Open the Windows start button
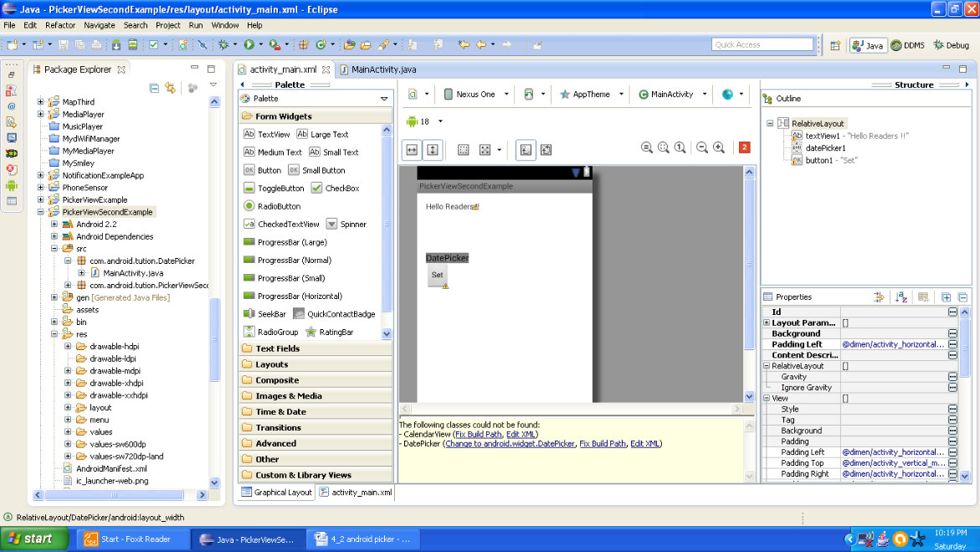This screenshot has width=980, height=552. click(35, 539)
